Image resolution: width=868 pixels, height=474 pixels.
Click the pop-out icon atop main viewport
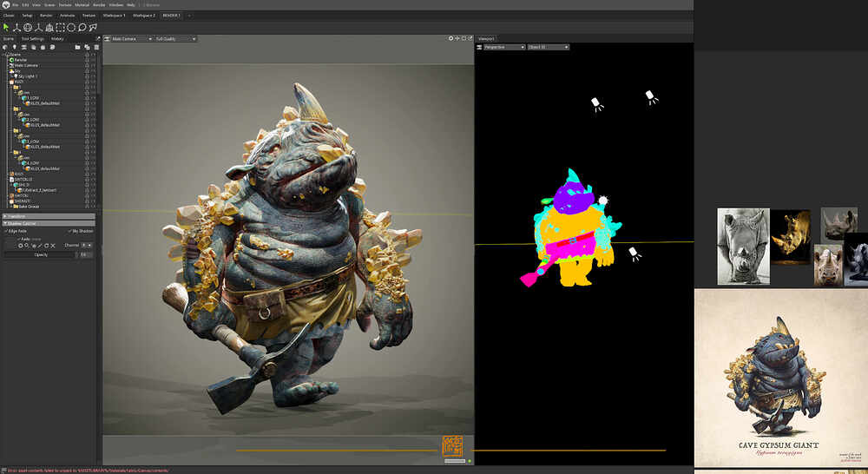[470, 38]
